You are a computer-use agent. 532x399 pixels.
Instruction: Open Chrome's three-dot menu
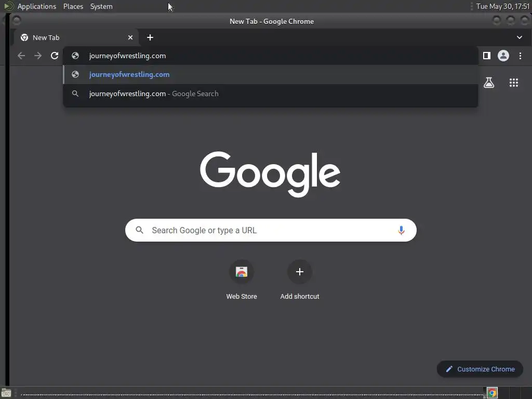(x=520, y=56)
